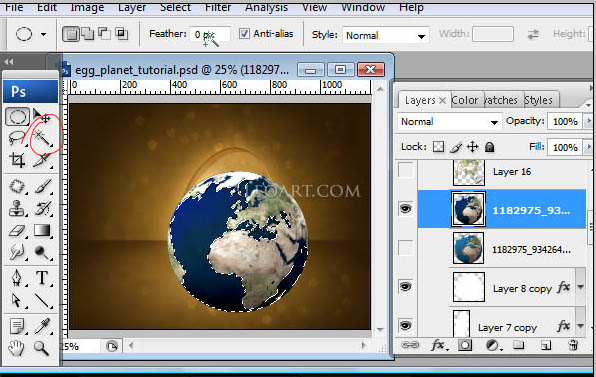Image resolution: width=596 pixels, height=377 pixels.
Task: Select the Magic Wand tool
Action: [x=41, y=138]
